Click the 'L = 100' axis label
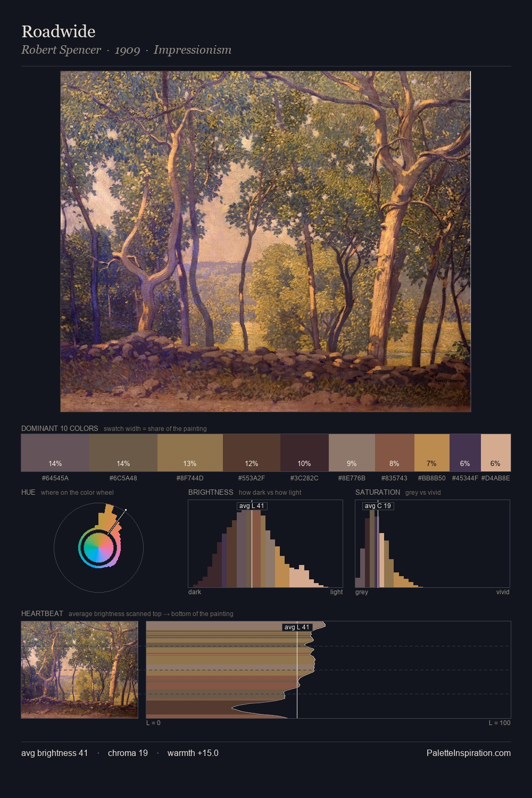The height and width of the screenshot is (798, 532). pos(500,723)
